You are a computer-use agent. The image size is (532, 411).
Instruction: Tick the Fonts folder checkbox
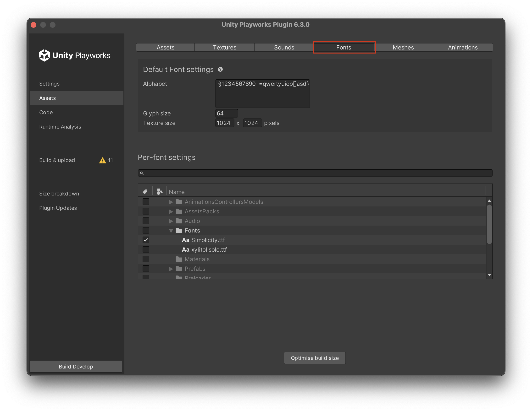click(146, 230)
